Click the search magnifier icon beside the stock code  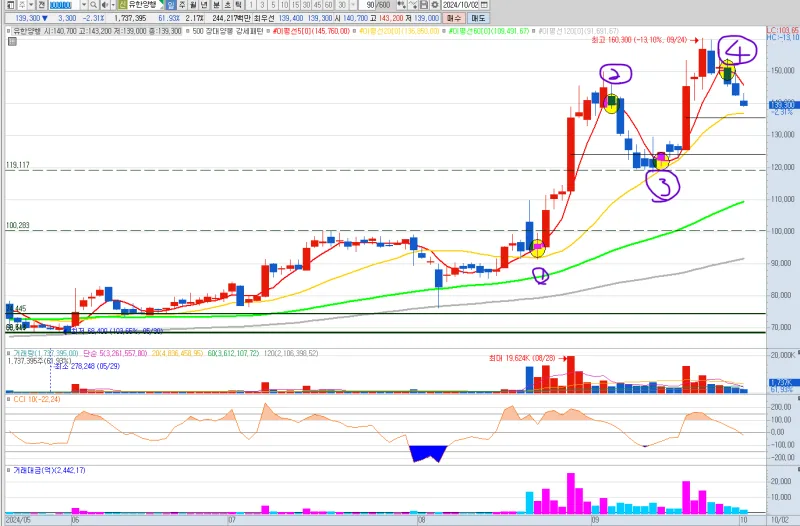point(96,6)
